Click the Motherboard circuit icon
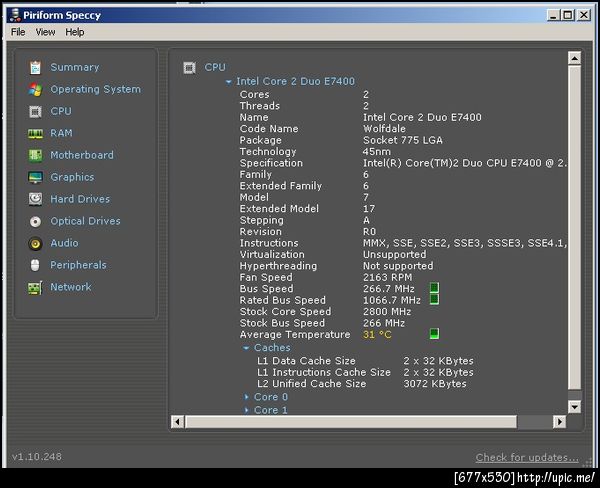The width and height of the screenshot is (600, 488). tap(35, 155)
